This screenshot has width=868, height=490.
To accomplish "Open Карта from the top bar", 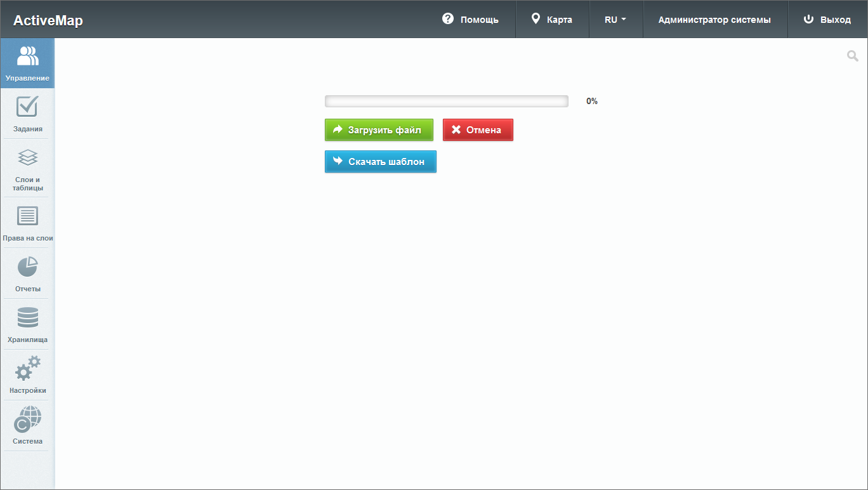I will 551,20.
